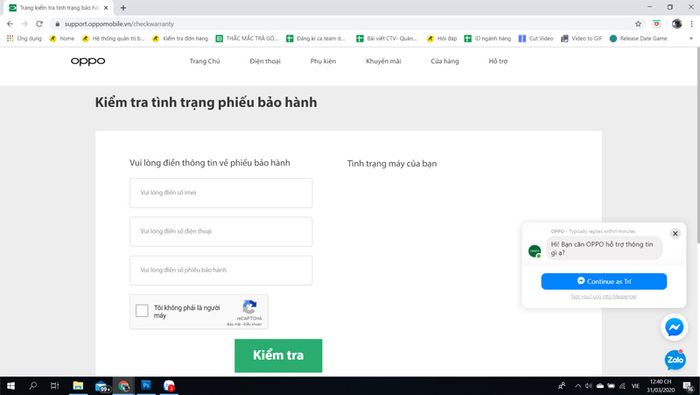Close the OPPO chat popup
This screenshot has height=395, width=700.
(675, 233)
